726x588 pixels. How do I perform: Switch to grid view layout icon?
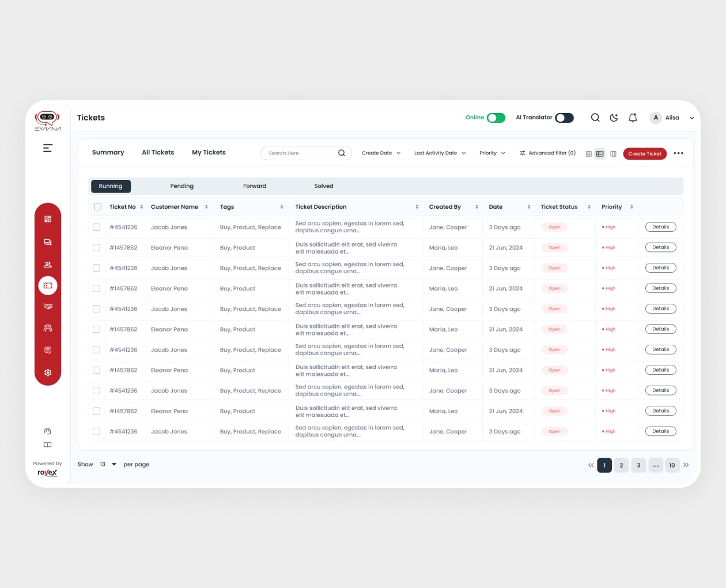pyautogui.click(x=588, y=154)
